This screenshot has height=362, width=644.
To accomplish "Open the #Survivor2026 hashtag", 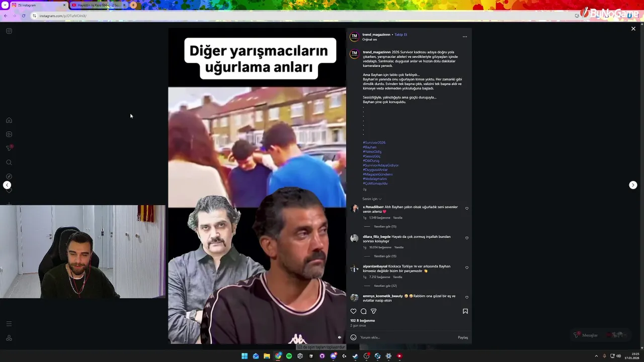I will [374, 142].
